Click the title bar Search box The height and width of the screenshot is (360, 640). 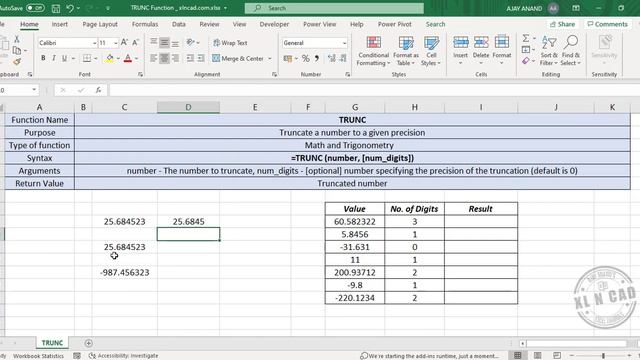(334, 8)
